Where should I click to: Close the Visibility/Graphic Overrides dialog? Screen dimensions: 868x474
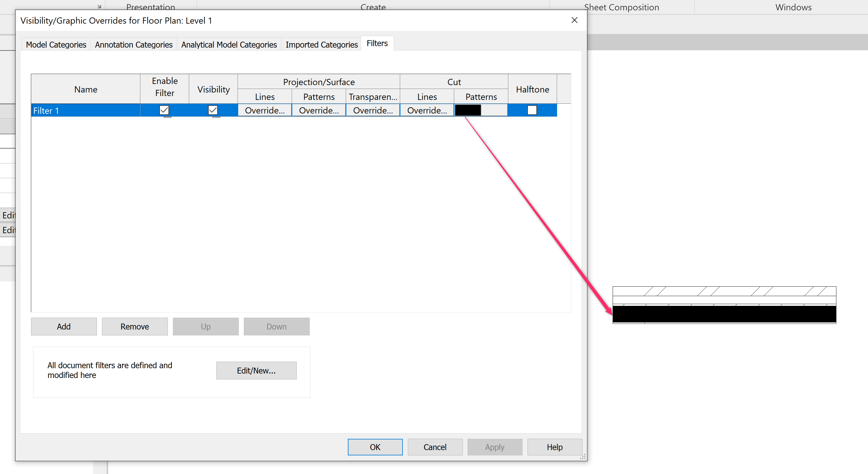pyautogui.click(x=574, y=20)
